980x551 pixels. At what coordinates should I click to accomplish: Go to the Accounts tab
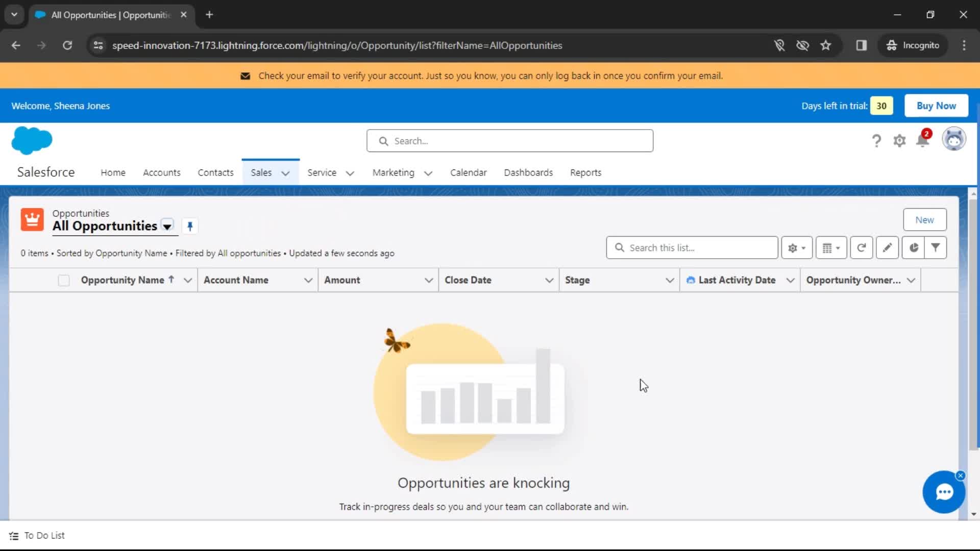coord(162,172)
